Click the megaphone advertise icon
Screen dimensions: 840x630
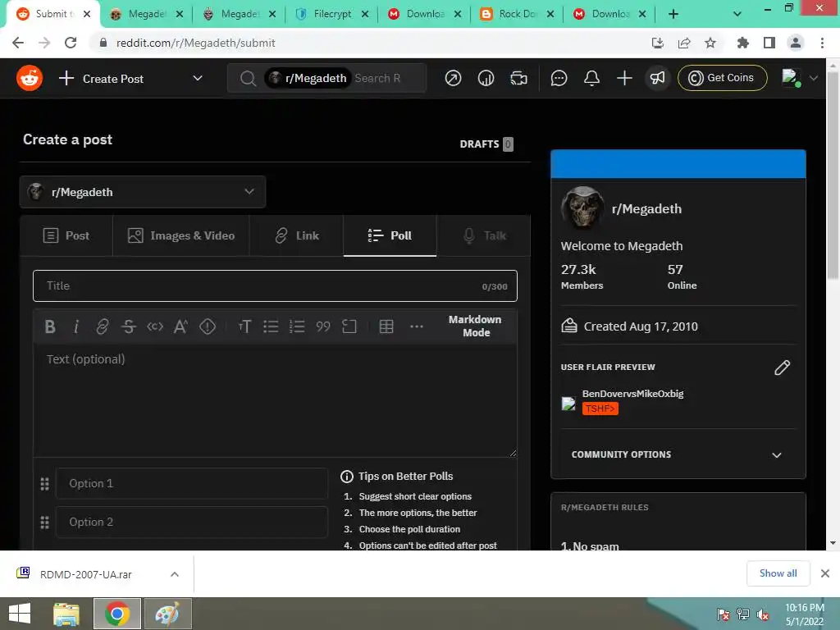coord(657,79)
